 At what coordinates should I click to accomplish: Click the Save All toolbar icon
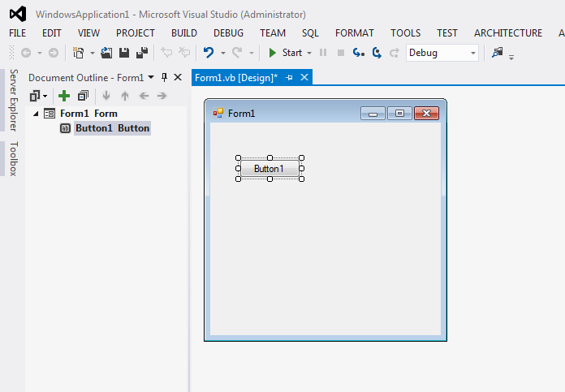142,53
